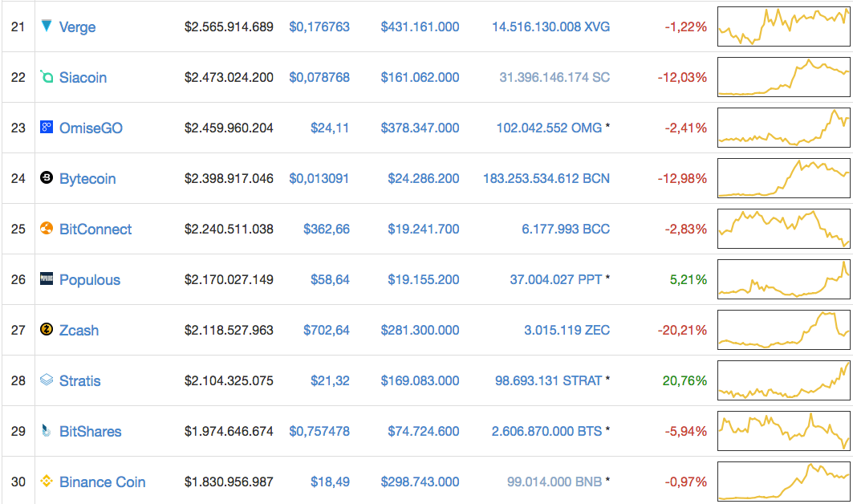Open the Stratis name link

(80, 381)
